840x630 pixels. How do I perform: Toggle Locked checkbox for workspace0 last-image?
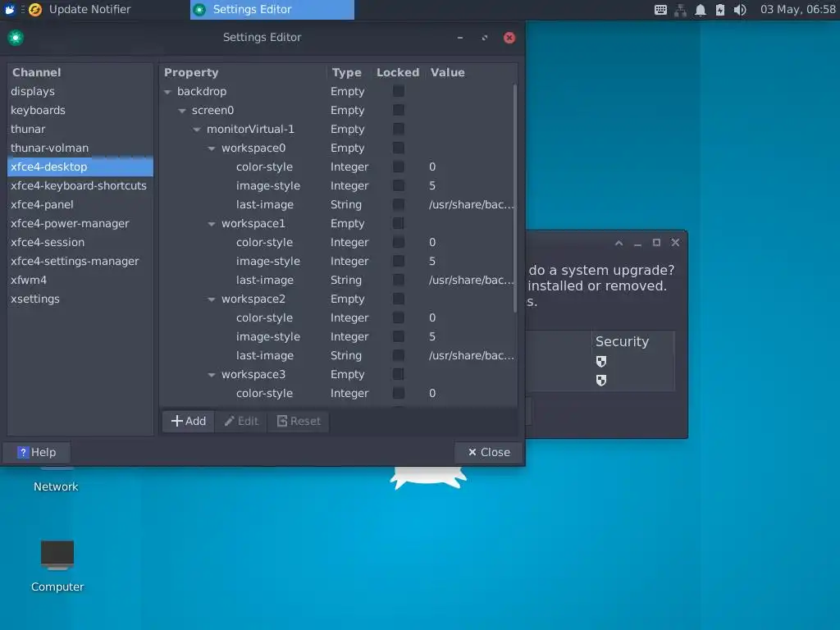pyautogui.click(x=399, y=204)
